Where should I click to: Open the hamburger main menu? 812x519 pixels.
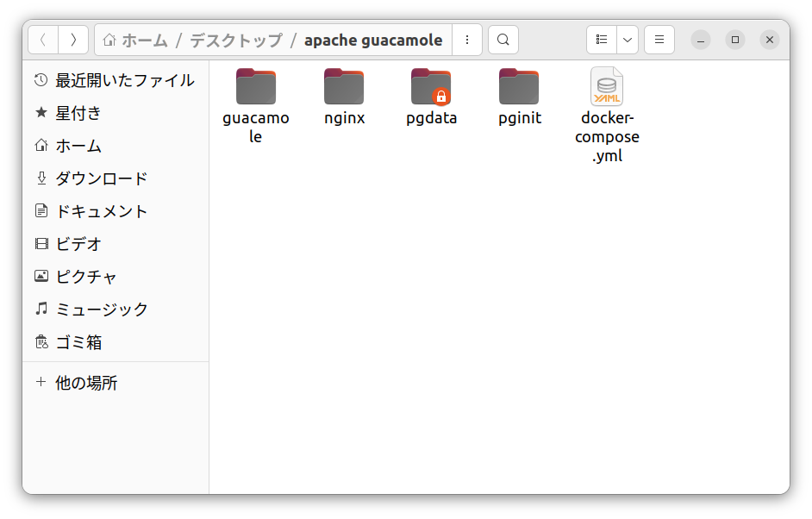pyautogui.click(x=659, y=40)
